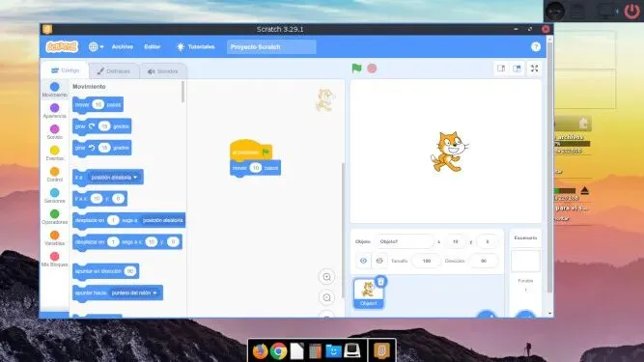
Task: Click the girar clockwise 15 grados block
Action: click(101, 126)
